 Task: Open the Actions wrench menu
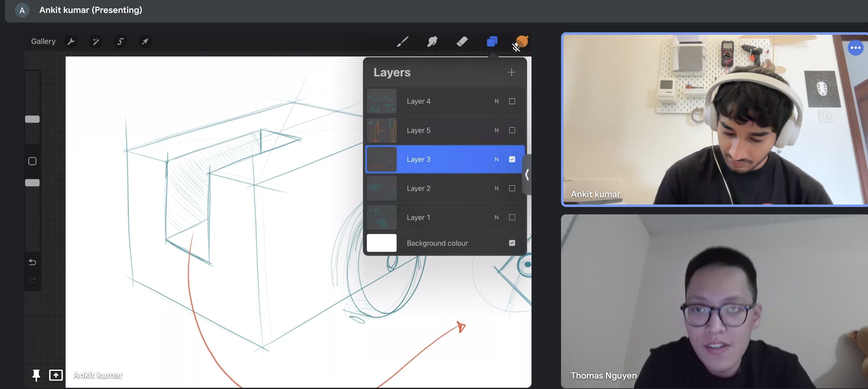[71, 42]
